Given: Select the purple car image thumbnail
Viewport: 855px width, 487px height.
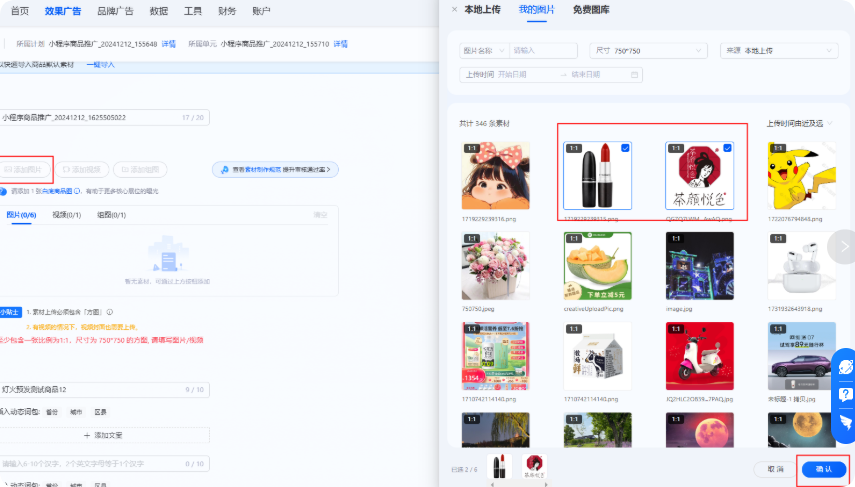Looking at the screenshot, I should pyautogui.click(x=802, y=356).
